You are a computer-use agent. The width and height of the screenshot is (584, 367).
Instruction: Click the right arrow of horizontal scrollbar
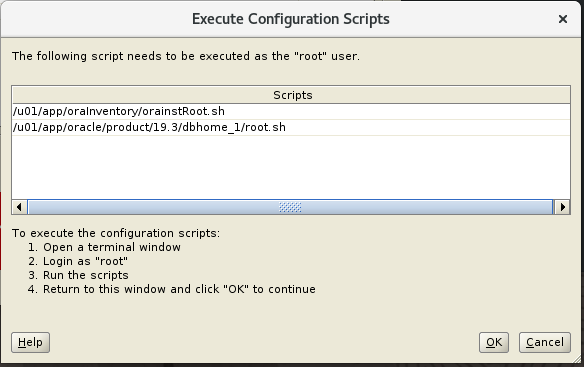[562, 207]
